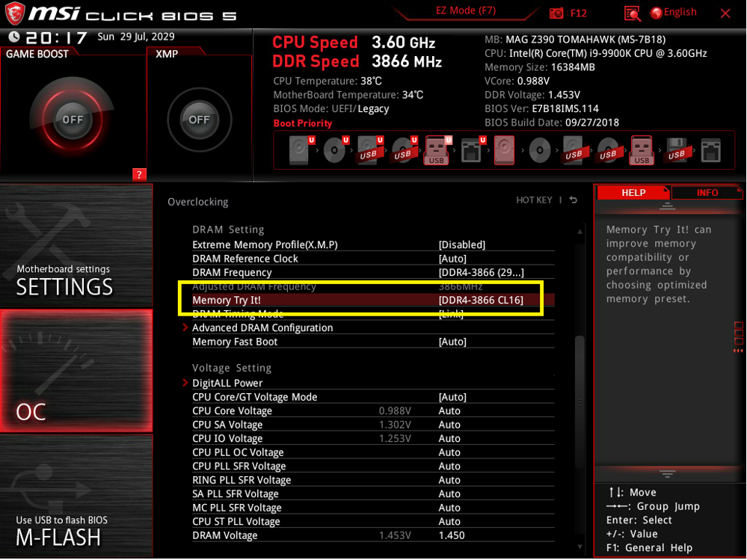Click the SA PLL SFR Voltage Auto field
The height and width of the screenshot is (560, 747).
449,493
